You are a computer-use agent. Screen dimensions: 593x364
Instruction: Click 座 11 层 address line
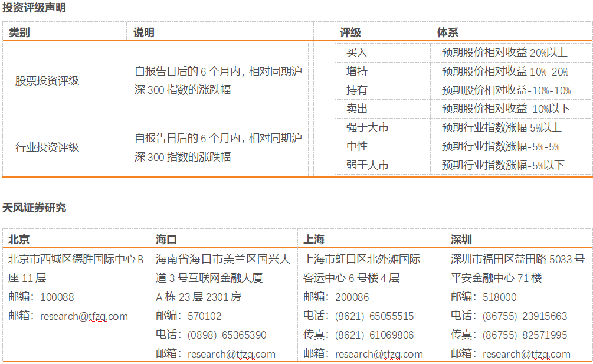tap(27, 278)
